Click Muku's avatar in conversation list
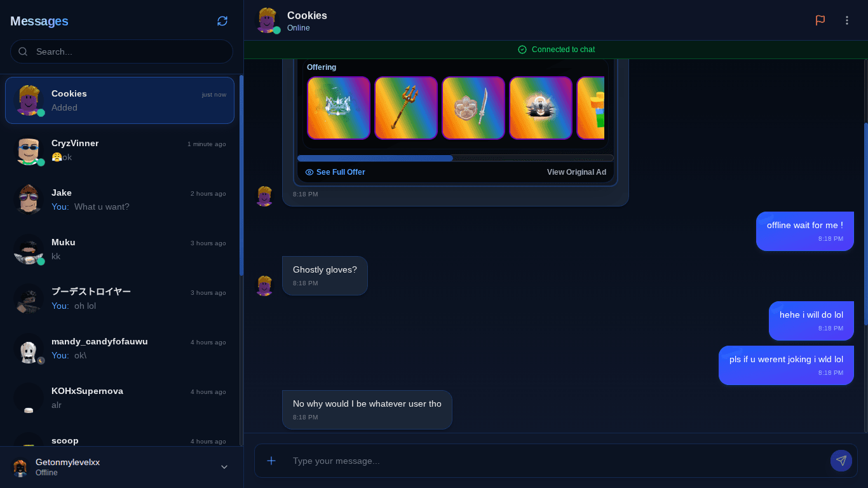The width and height of the screenshot is (868, 488). (29, 250)
